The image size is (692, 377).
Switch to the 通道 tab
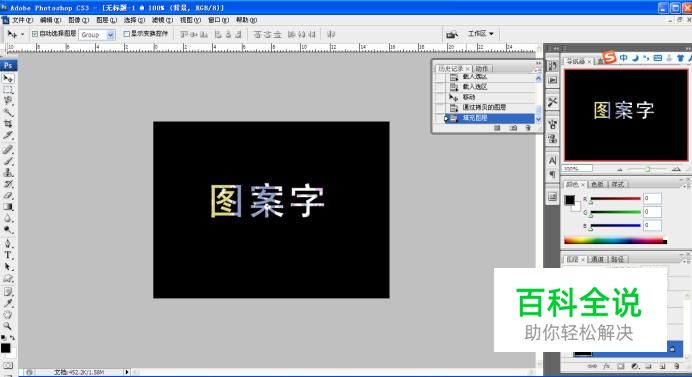[x=598, y=259]
